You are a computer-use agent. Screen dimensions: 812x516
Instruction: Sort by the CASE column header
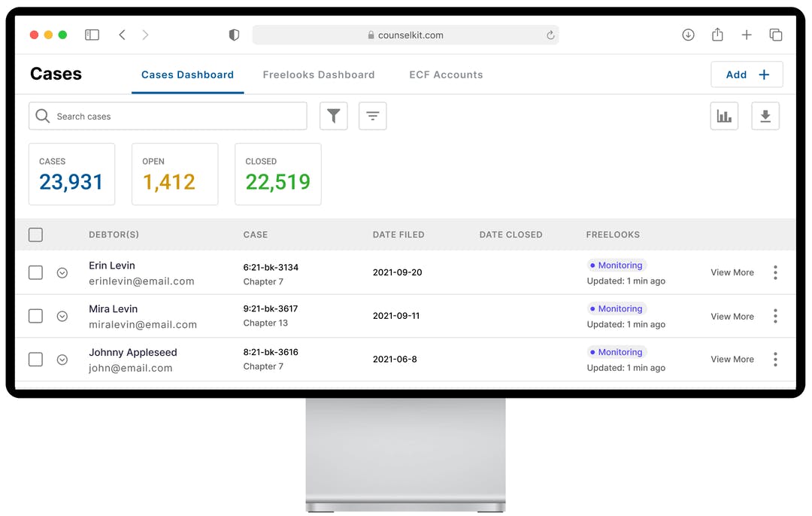[256, 235]
